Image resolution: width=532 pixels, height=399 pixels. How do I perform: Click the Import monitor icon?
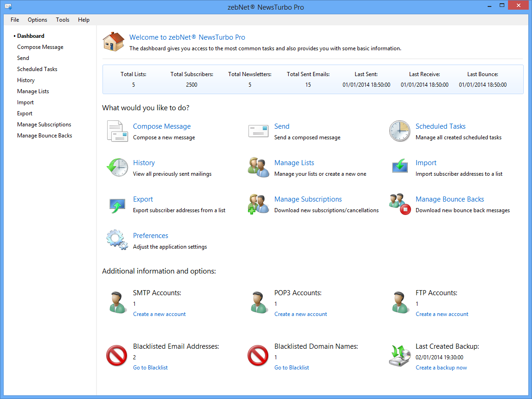[399, 166]
